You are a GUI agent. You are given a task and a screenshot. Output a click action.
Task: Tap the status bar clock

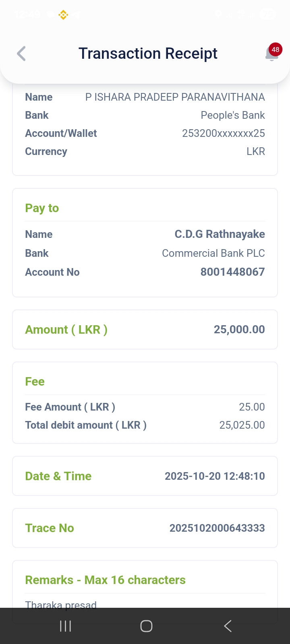pyautogui.click(x=28, y=15)
